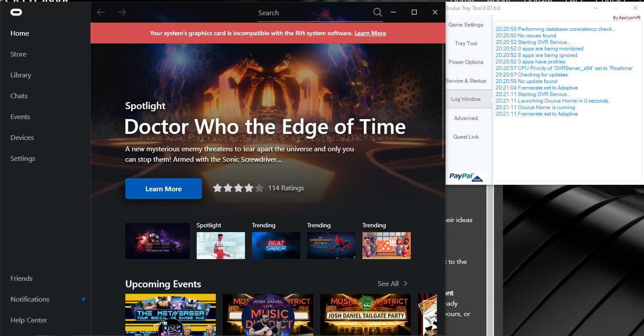This screenshot has height=336, width=644.
Task: Switch to the Power Options tab
Action: coord(466,62)
